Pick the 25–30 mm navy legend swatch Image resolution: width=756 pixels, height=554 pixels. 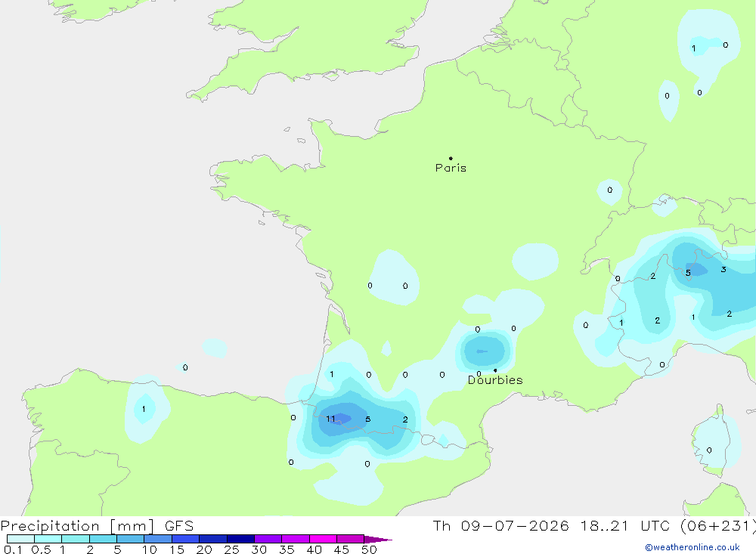(240, 539)
